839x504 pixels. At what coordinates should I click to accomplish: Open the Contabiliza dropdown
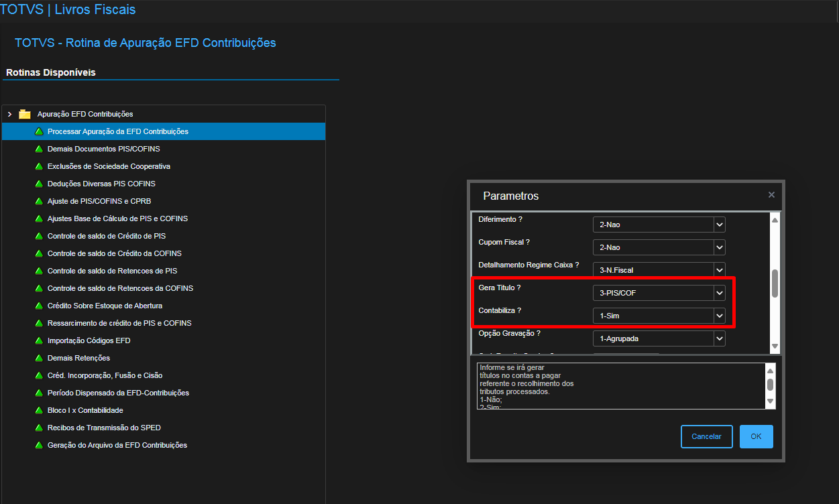[720, 316]
